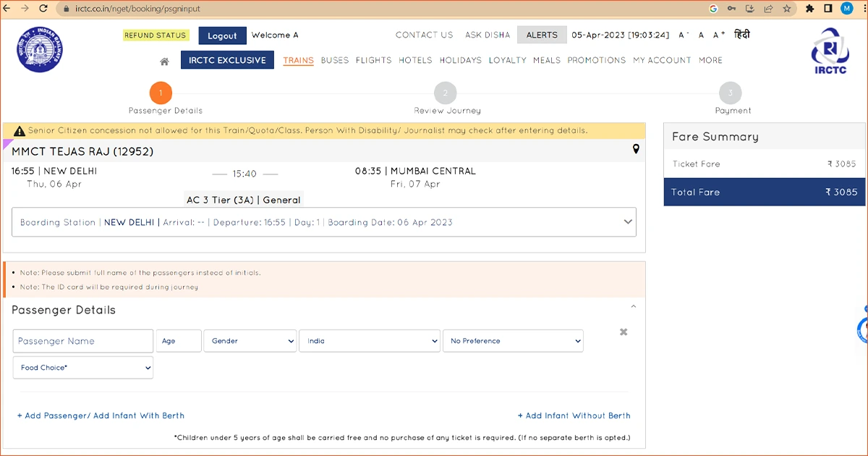Open the Chrome profile M avatar
This screenshot has width=868, height=456.
tap(846, 9)
